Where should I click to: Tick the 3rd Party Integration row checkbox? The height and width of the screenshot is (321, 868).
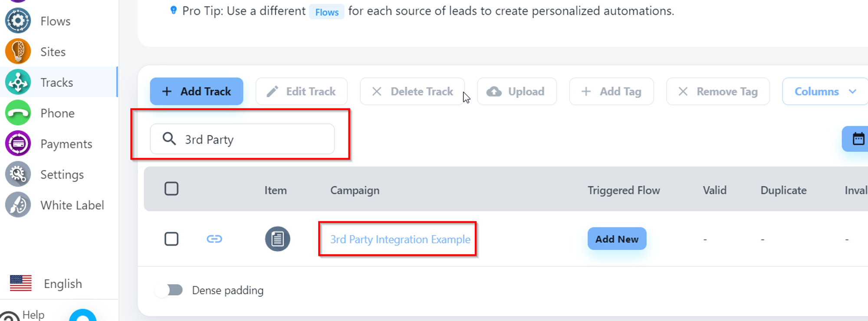pyautogui.click(x=171, y=239)
